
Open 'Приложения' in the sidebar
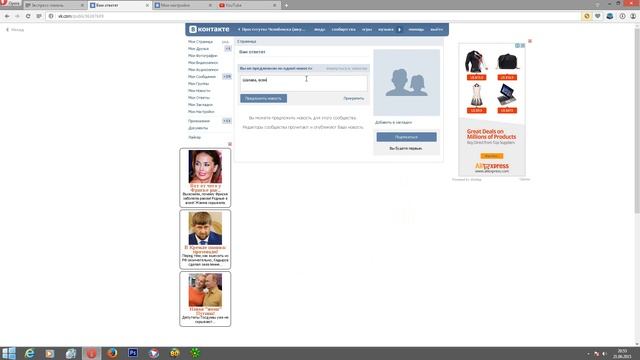coord(199,121)
